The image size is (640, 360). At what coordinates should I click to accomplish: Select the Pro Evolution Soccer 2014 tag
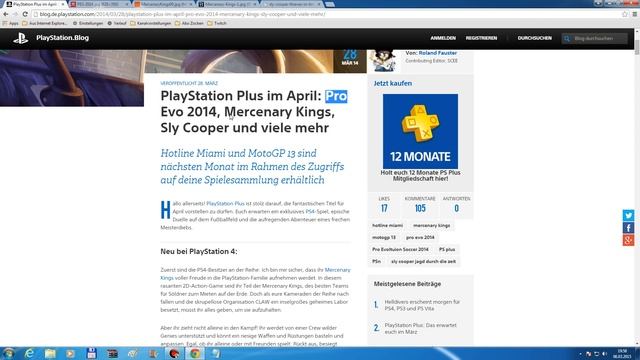pyautogui.click(x=400, y=249)
